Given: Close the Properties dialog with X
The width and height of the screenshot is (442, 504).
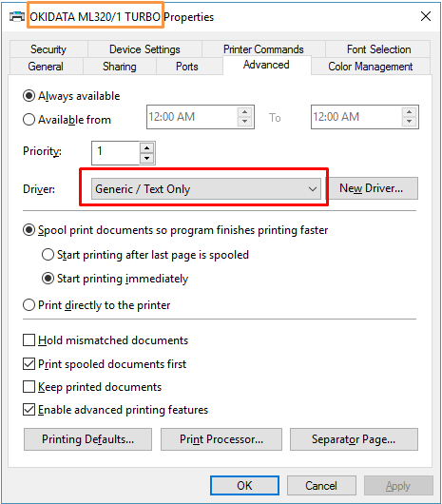Looking at the screenshot, I should click(426, 16).
